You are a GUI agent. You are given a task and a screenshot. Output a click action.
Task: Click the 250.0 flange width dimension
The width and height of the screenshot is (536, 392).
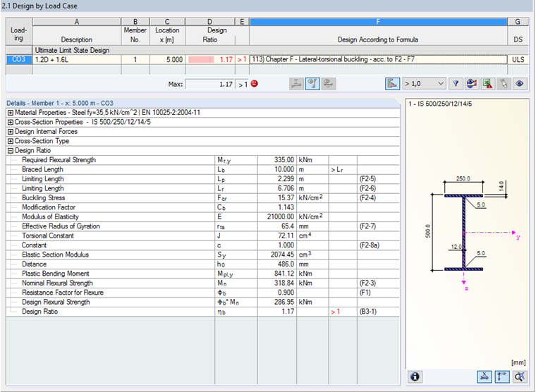(x=463, y=178)
